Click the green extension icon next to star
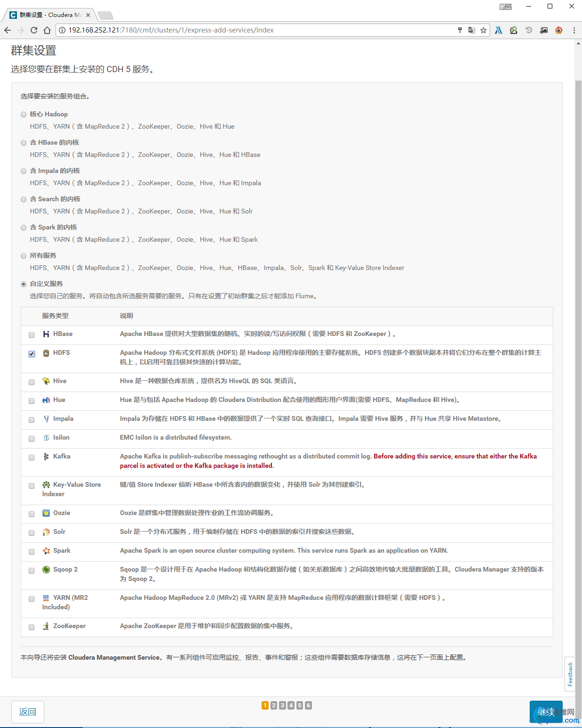 514,30
